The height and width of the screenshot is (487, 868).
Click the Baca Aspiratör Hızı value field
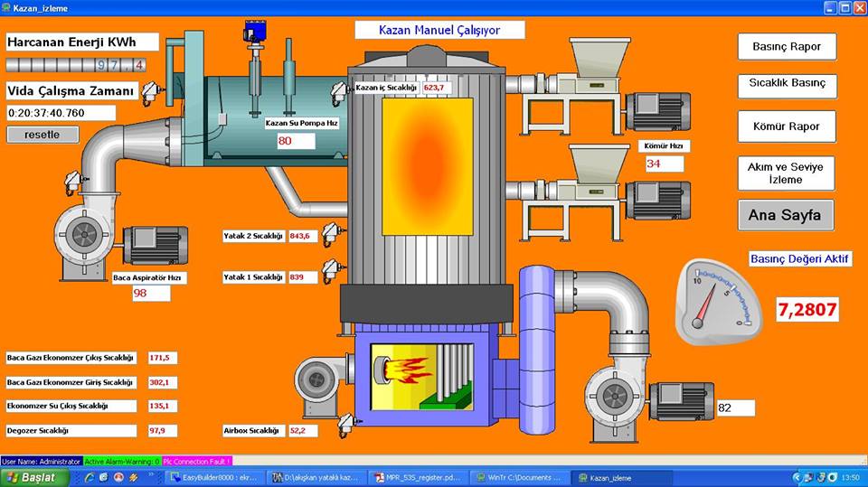[152, 293]
